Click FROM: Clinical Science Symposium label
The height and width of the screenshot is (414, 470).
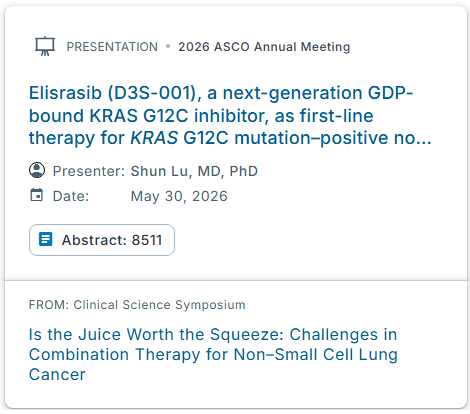[137, 305]
